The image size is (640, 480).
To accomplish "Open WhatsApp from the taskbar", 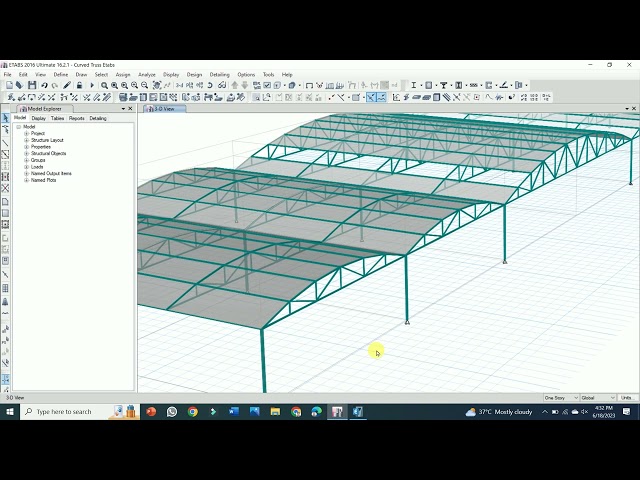I will coord(172,412).
